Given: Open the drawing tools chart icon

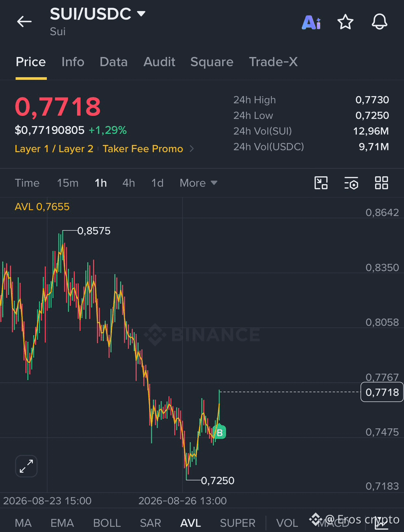Looking at the screenshot, I should 321,183.
